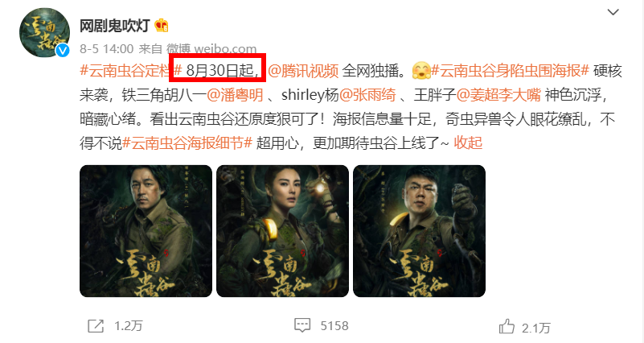Open the @腾讯视频 mention link
This screenshot has width=644, height=343.
303,71
